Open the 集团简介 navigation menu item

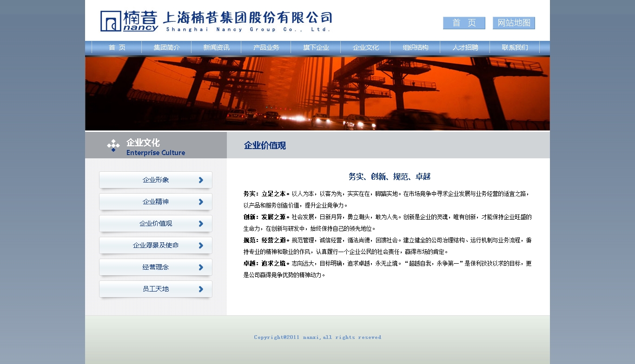167,47
